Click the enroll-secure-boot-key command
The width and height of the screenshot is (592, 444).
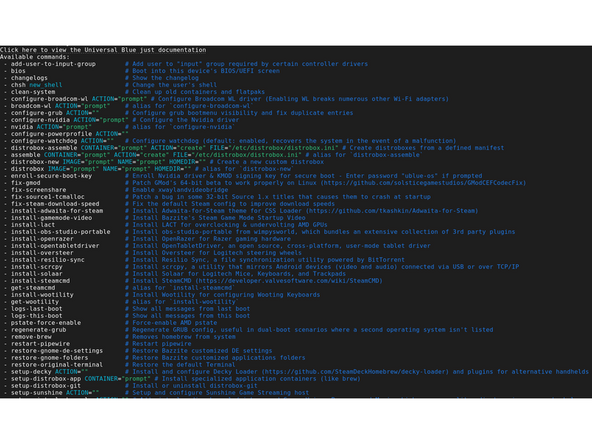[51, 176]
